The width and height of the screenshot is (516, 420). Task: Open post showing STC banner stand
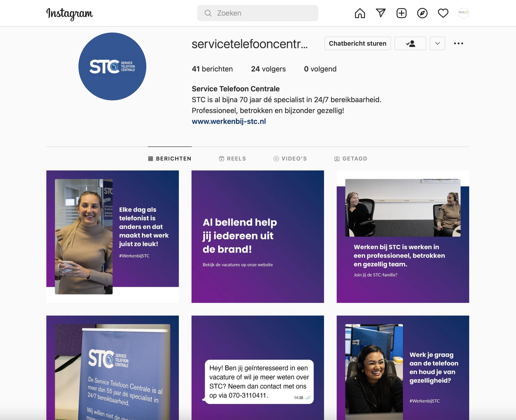(112, 368)
